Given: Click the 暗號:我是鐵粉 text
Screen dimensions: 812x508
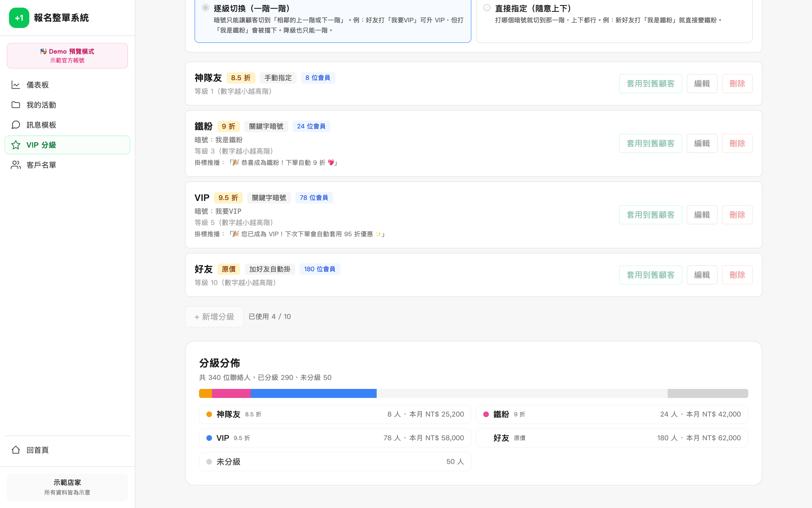Looking at the screenshot, I should [219, 140].
